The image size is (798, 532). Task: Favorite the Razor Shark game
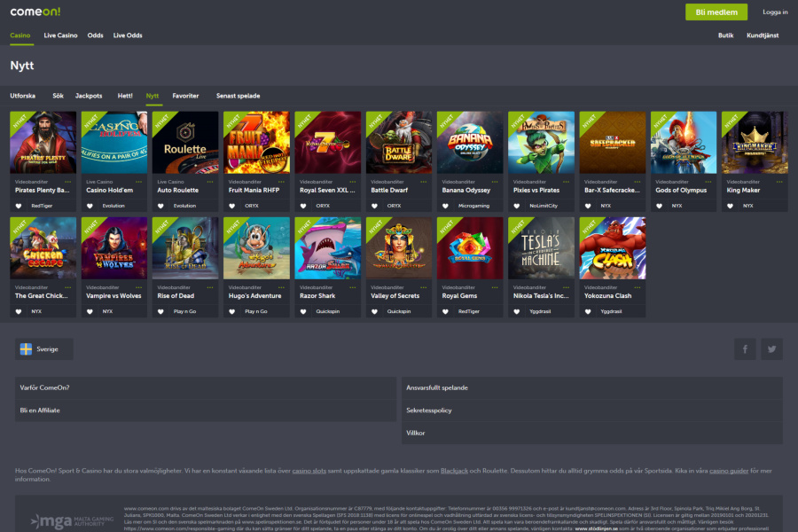point(303,311)
